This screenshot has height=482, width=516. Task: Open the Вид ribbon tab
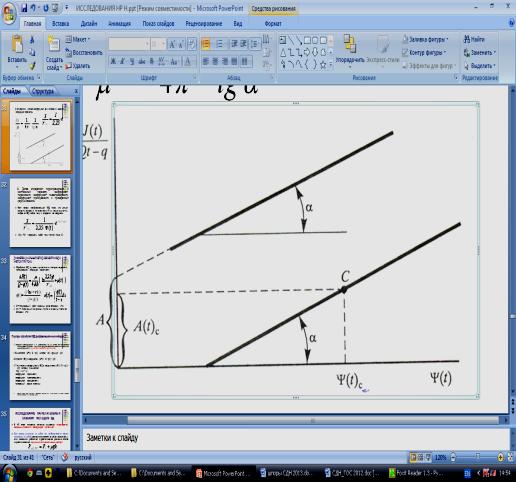pos(238,23)
